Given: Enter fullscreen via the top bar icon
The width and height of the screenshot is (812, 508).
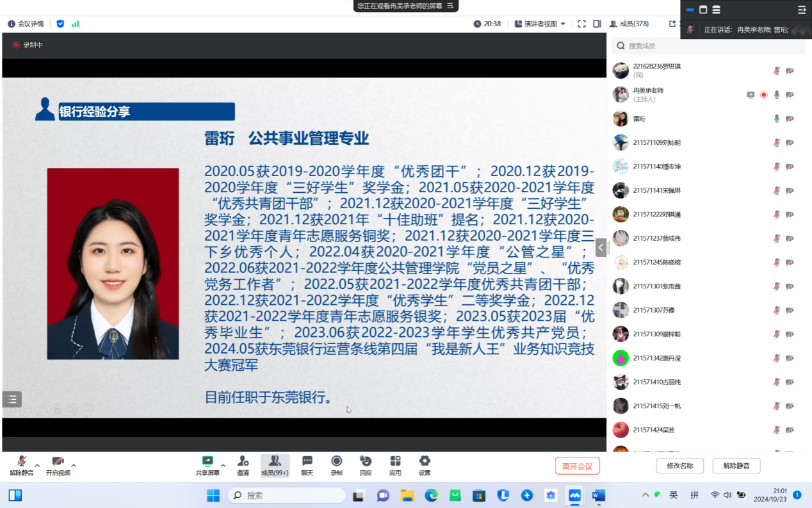Looking at the screenshot, I should [581, 24].
